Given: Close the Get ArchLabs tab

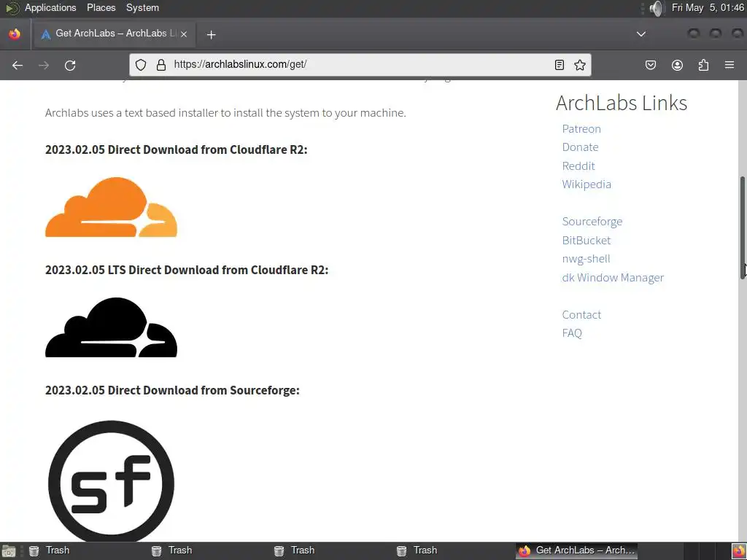Looking at the screenshot, I should (184, 34).
